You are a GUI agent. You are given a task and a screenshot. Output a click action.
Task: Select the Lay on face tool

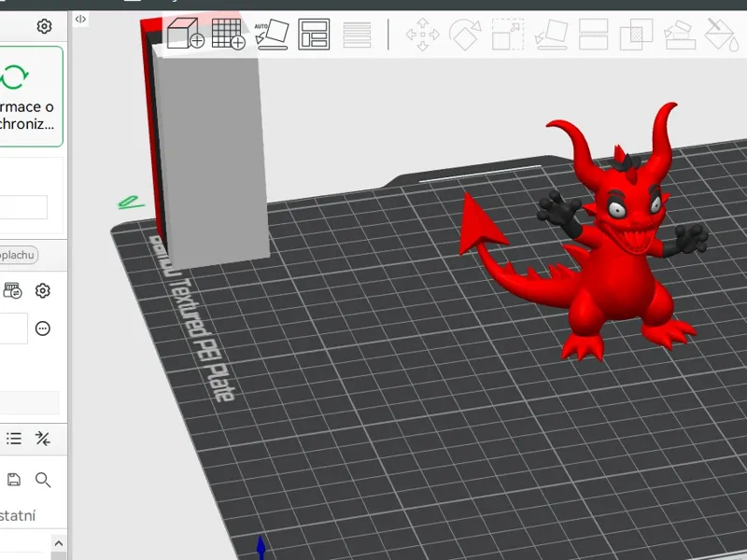click(551, 35)
